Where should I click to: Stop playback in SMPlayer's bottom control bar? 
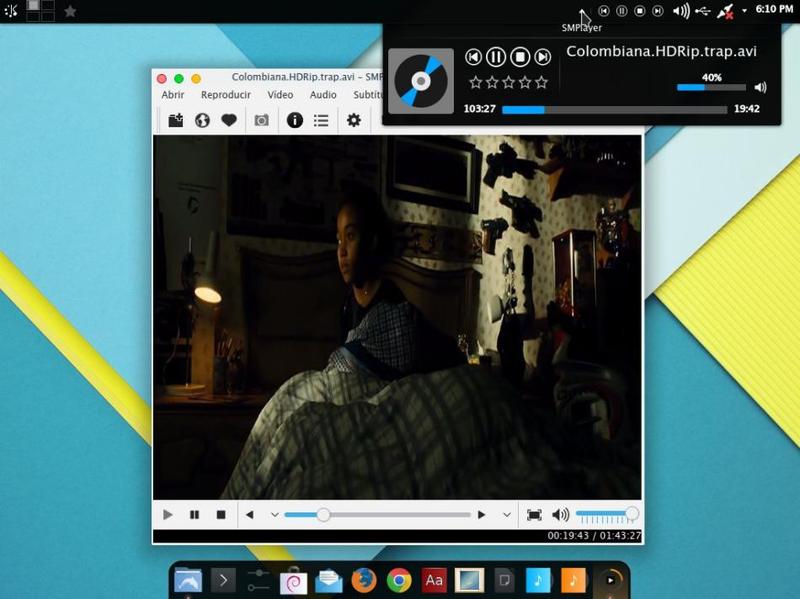coord(221,515)
